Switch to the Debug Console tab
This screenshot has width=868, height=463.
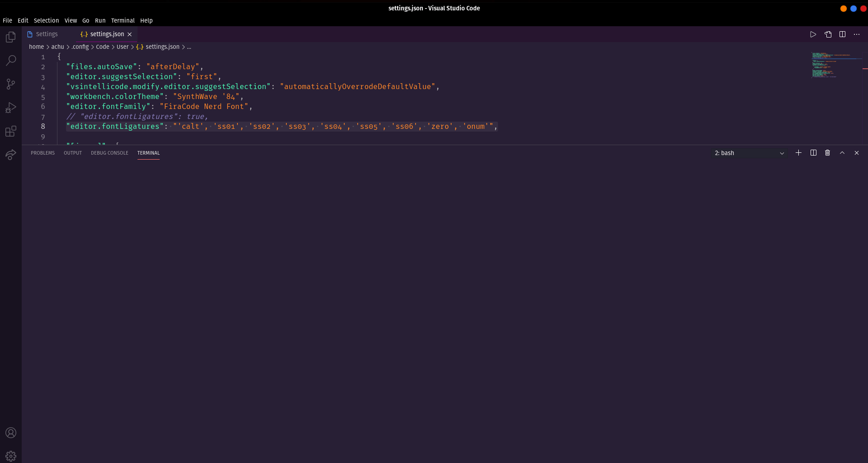click(x=109, y=153)
